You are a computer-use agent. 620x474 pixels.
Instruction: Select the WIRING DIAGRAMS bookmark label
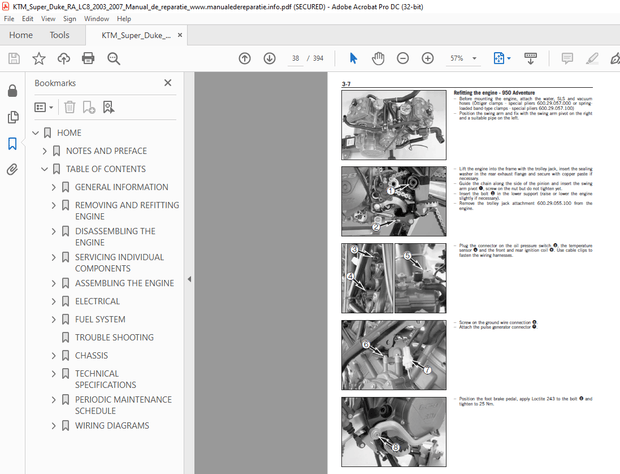(x=112, y=426)
